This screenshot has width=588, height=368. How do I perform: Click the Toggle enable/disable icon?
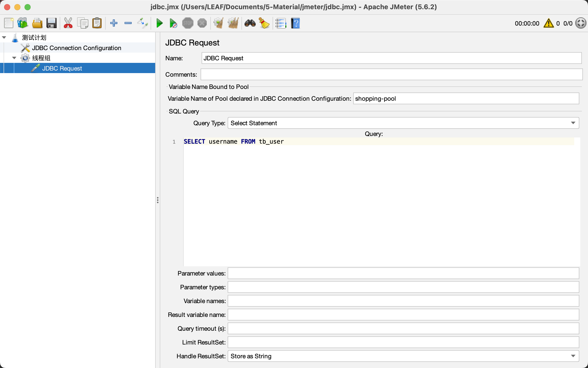(142, 23)
